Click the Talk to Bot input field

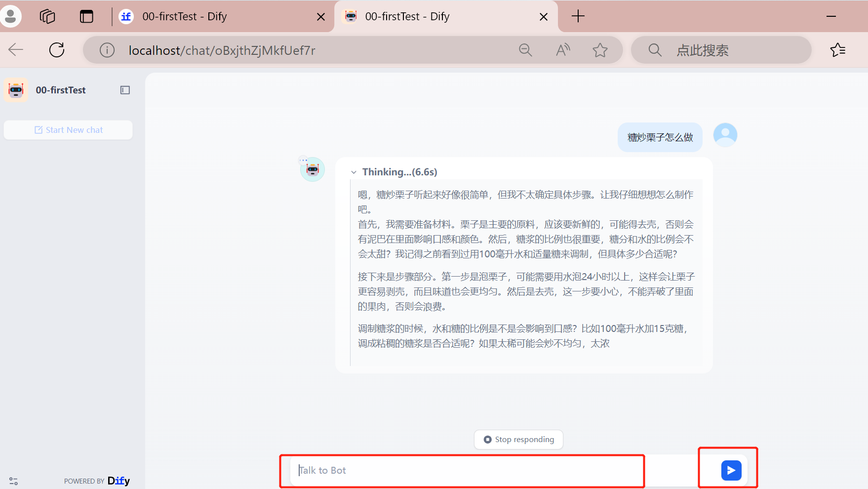pos(462,470)
